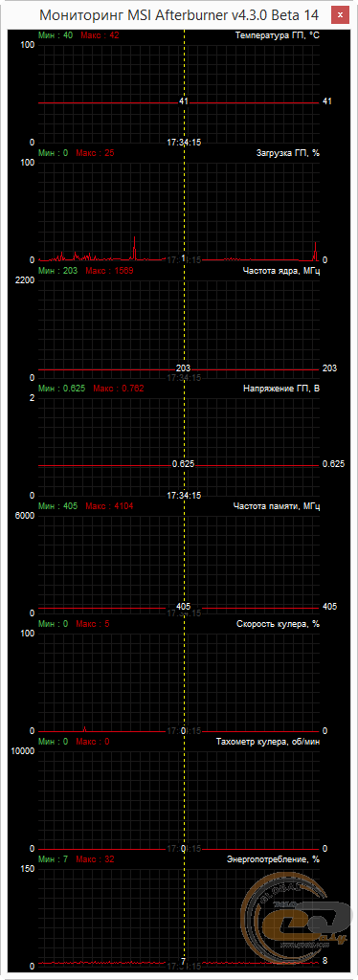The height and width of the screenshot is (980, 358).
Task: Select the 'Загрузка ГП, %' graph label
Action: (288, 152)
